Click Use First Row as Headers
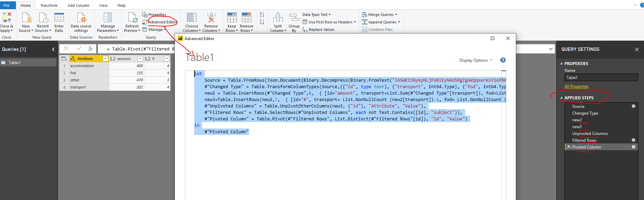 (329, 22)
